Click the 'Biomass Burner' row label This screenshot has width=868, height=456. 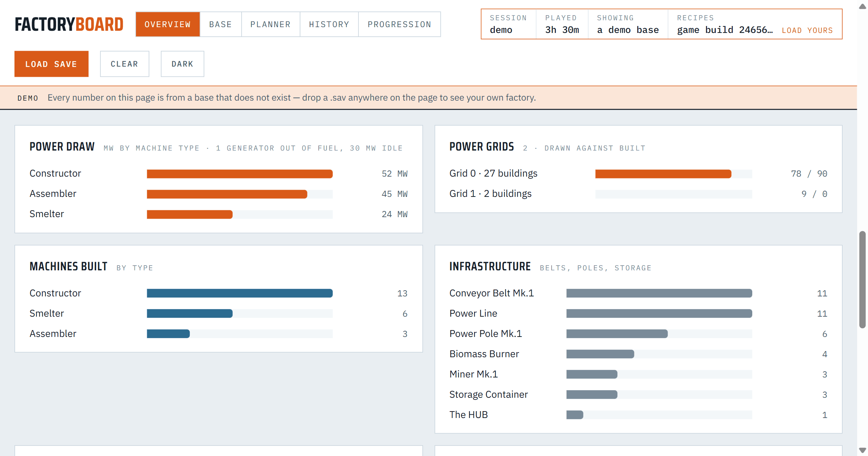pyautogui.click(x=484, y=354)
